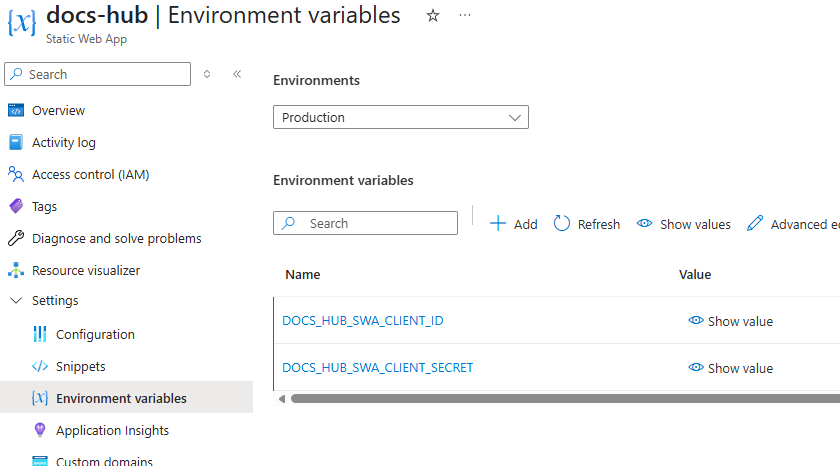Open Diagnose and solve problems

tap(117, 238)
